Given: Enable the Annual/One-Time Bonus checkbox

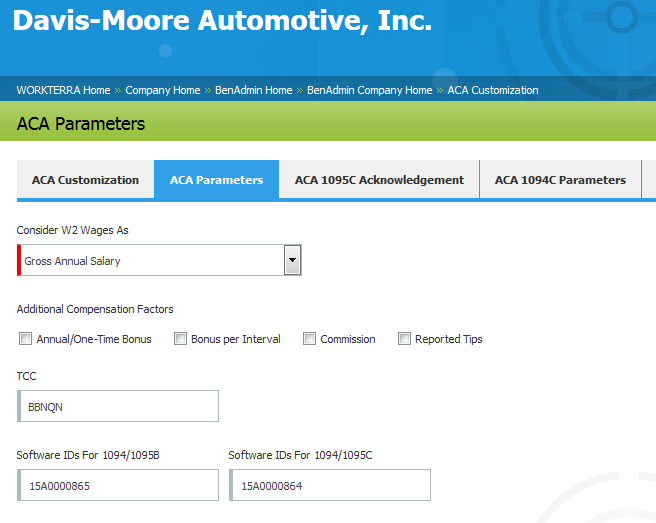Looking at the screenshot, I should (x=25, y=338).
